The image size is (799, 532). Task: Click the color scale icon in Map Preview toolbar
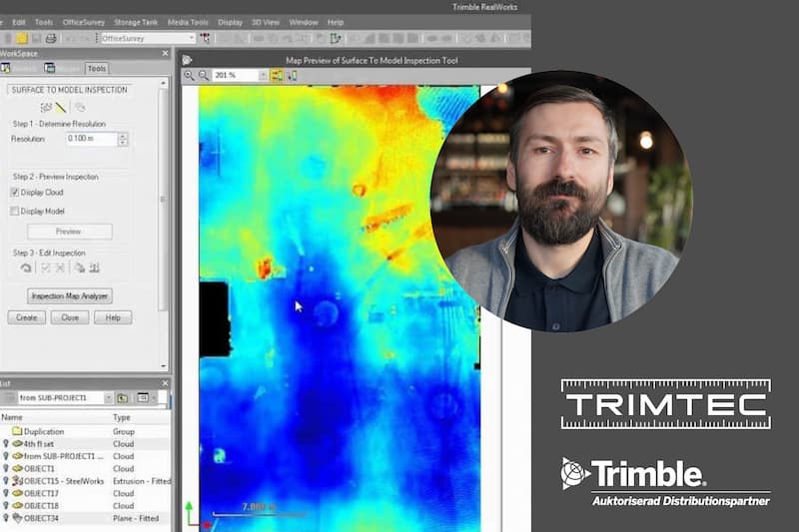click(292, 75)
